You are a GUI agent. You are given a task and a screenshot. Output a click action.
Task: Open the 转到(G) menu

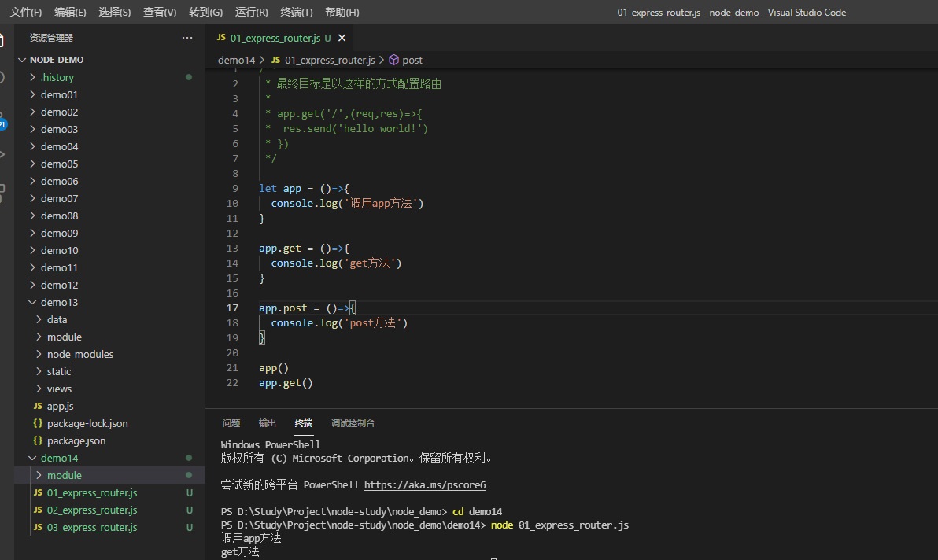click(206, 12)
